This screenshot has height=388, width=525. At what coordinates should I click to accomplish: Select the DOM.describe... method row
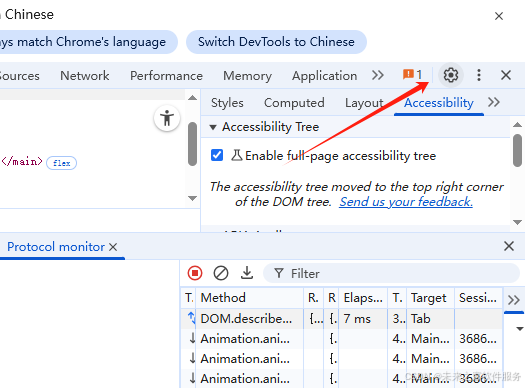coord(249,319)
